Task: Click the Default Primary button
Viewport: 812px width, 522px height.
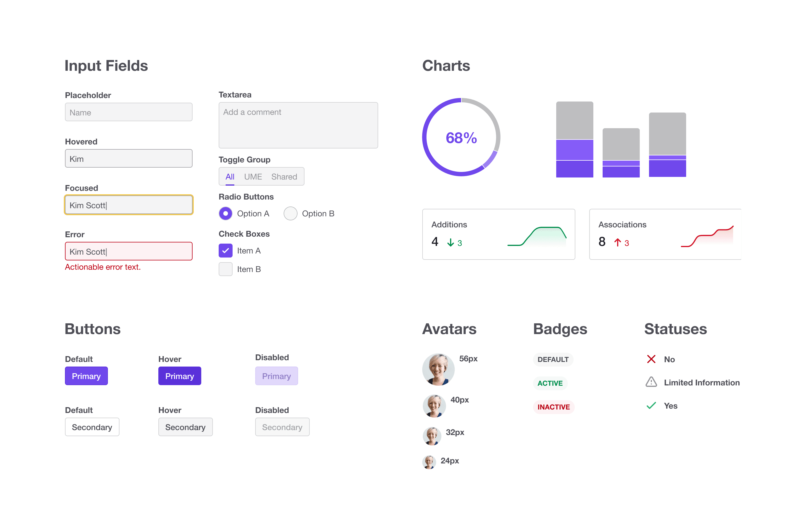Action: (x=86, y=375)
